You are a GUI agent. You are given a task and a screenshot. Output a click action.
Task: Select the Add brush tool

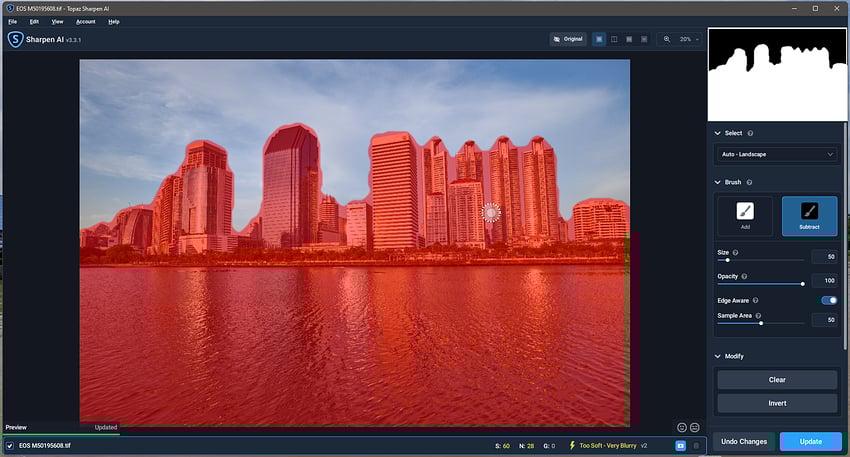click(x=744, y=215)
